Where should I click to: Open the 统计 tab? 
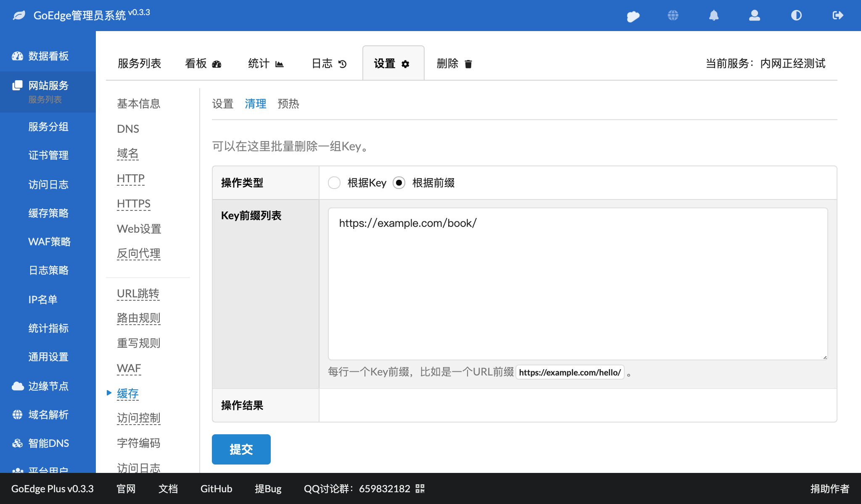click(266, 63)
